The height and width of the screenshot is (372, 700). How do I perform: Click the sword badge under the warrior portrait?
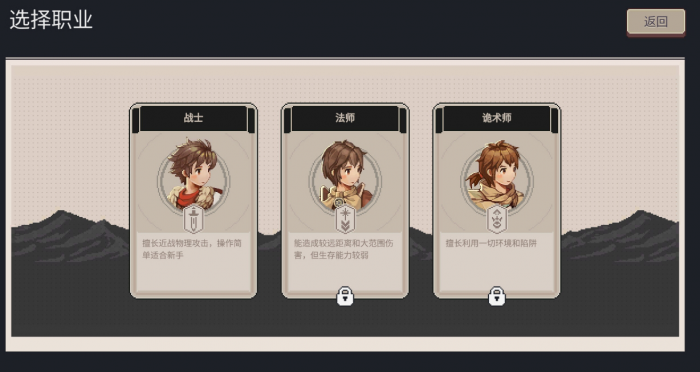(x=193, y=219)
